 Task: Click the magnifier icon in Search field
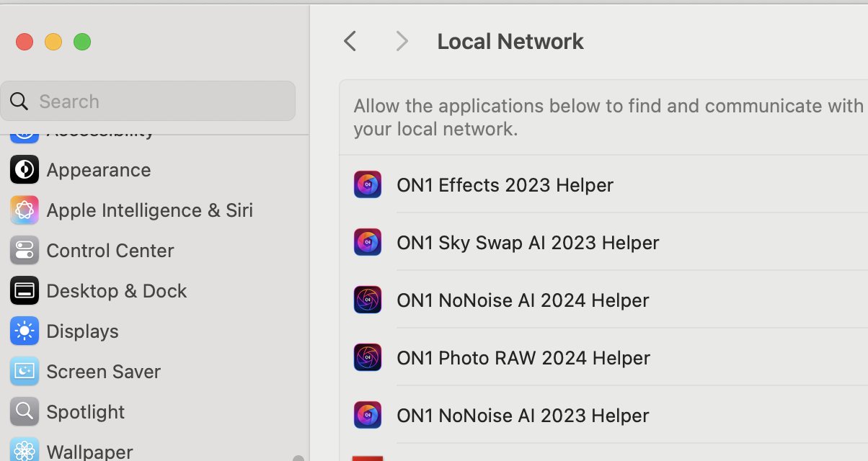pos(19,101)
